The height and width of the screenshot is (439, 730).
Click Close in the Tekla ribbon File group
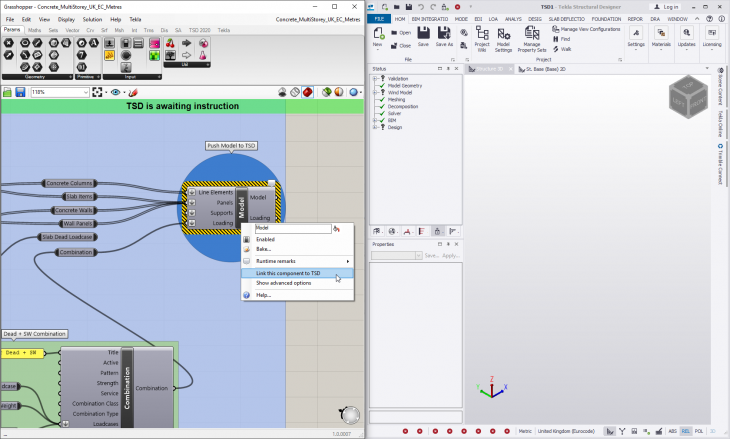pos(401,46)
